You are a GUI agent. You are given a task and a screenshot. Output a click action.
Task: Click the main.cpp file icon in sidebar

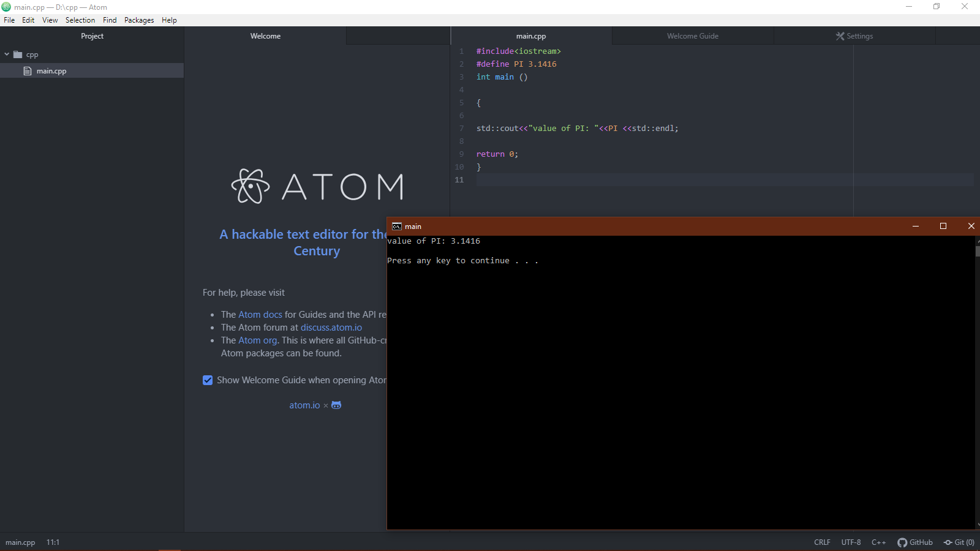[x=27, y=70]
